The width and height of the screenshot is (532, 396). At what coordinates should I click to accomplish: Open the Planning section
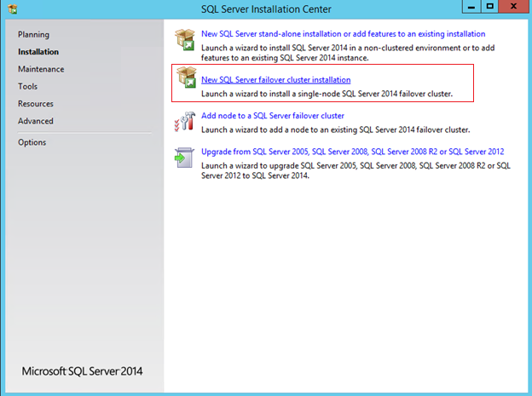[x=33, y=35]
